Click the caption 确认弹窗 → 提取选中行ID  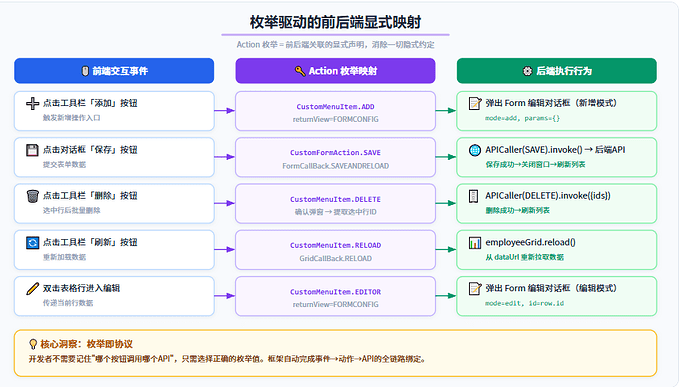(335, 212)
